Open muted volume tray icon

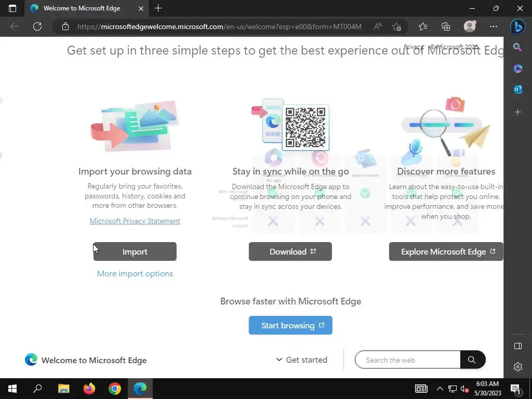coord(465,389)
